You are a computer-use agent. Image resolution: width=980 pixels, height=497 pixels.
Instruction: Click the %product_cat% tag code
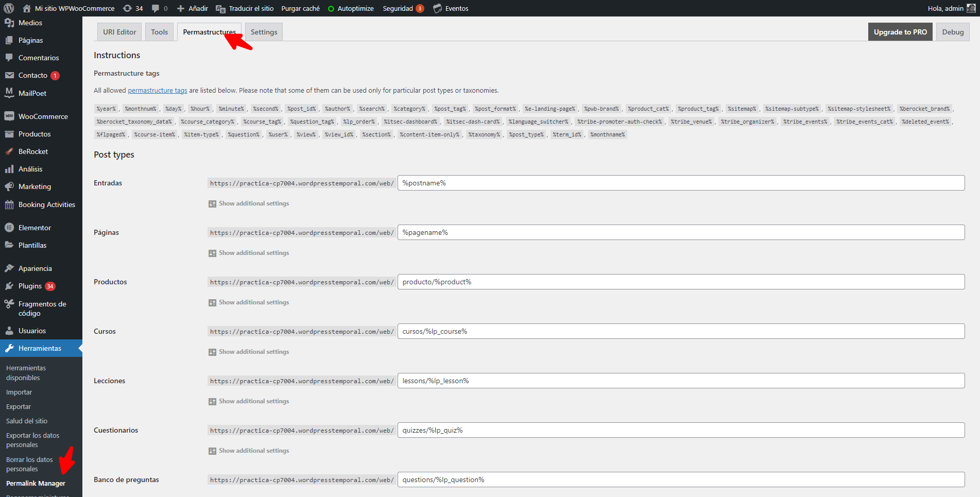pos(648,109)
